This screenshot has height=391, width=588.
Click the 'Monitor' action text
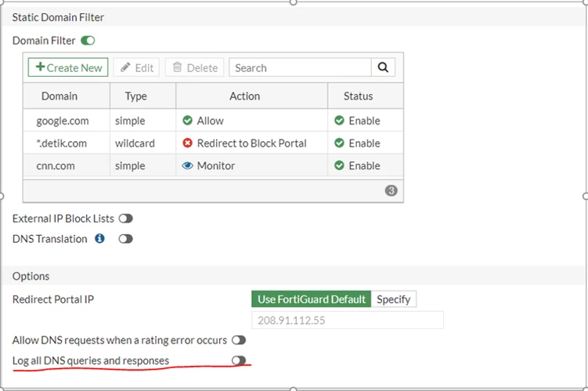[216, 166]
